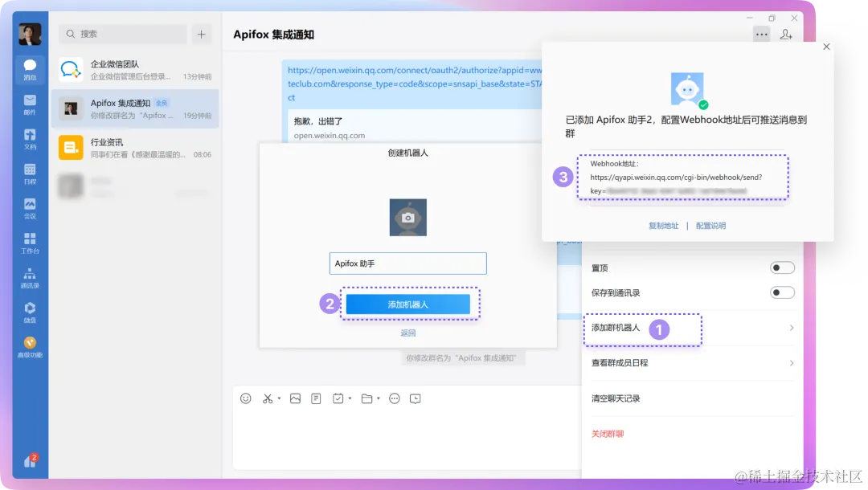Click the checkbox task icon in toolbar

[338, 398]
